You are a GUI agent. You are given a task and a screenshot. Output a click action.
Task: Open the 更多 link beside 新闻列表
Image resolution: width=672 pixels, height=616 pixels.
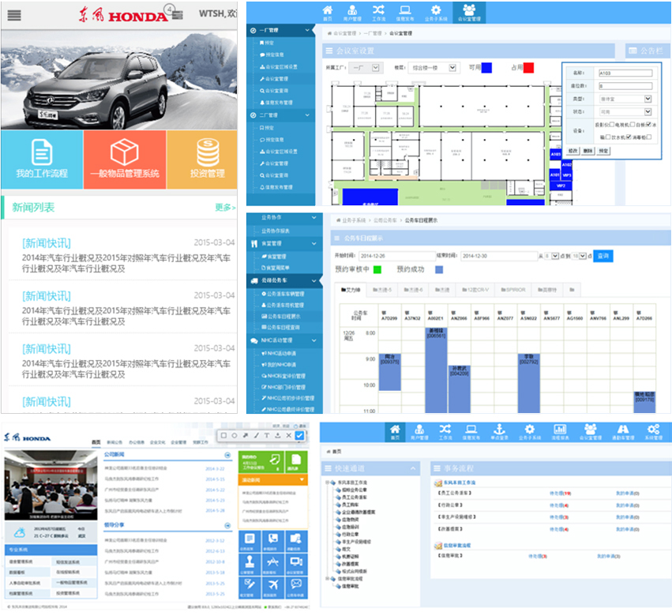click(225, 208)
